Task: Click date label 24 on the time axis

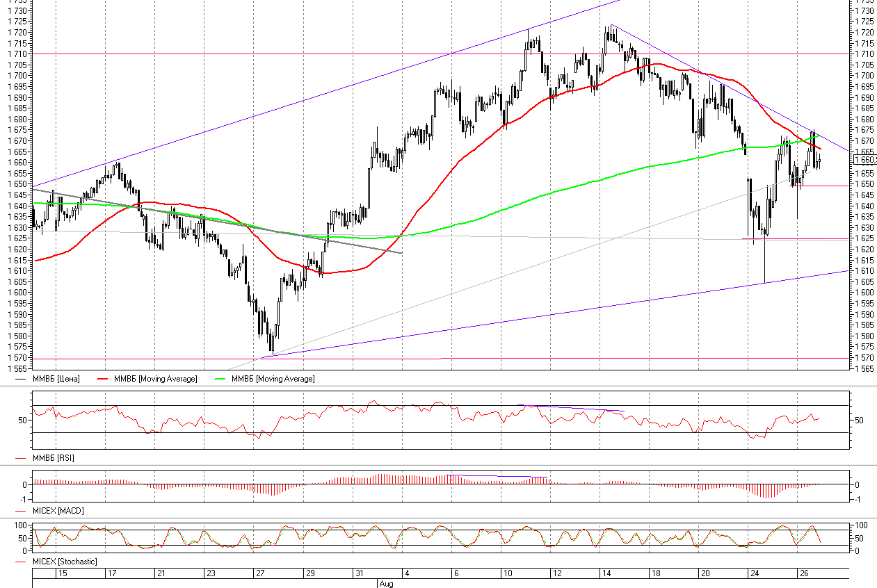Action: point(754,573)
